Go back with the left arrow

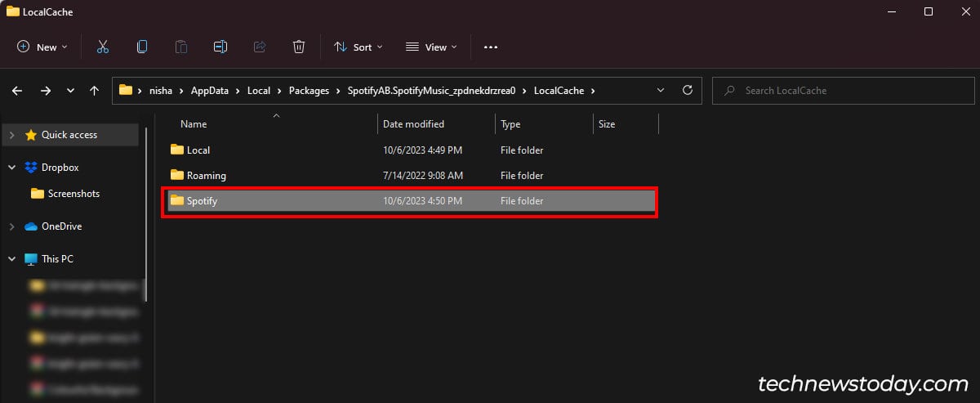[x=17, y=91]
